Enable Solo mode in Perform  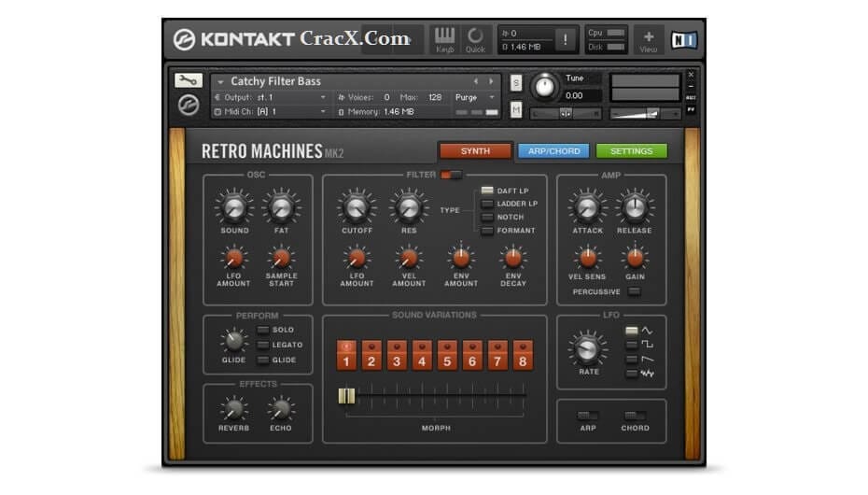263,330
